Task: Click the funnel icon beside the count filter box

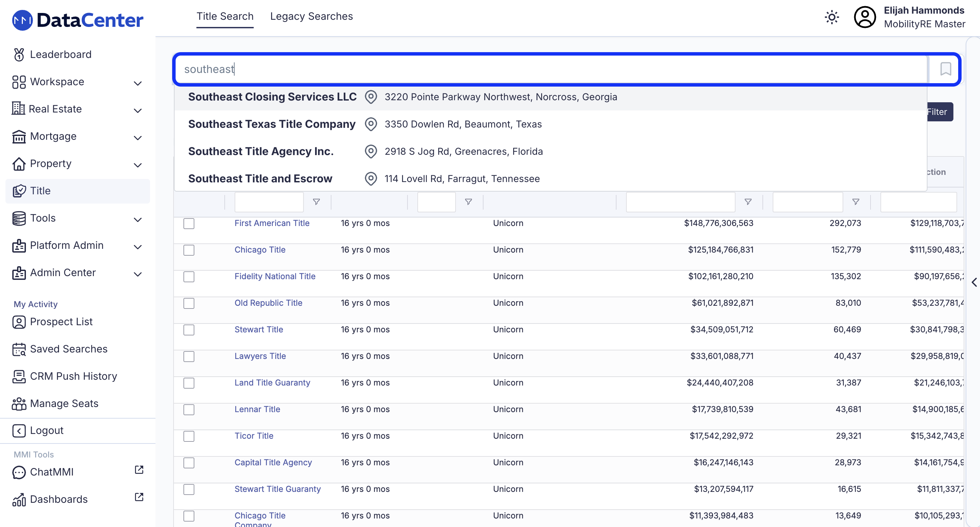Action: [856, 202]
